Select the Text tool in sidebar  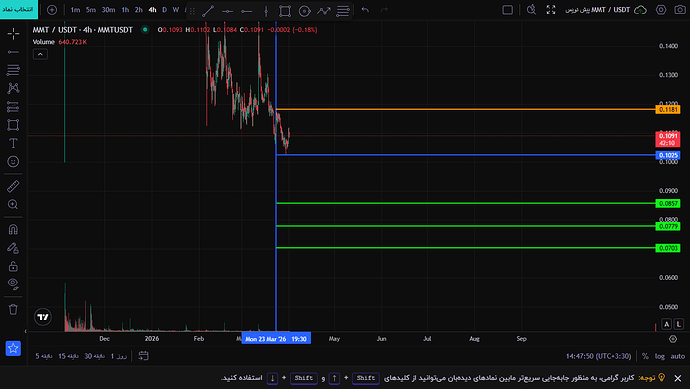13,143
